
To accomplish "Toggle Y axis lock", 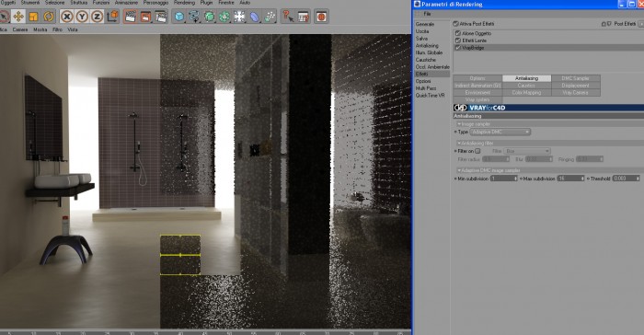I will pos(82,17).
